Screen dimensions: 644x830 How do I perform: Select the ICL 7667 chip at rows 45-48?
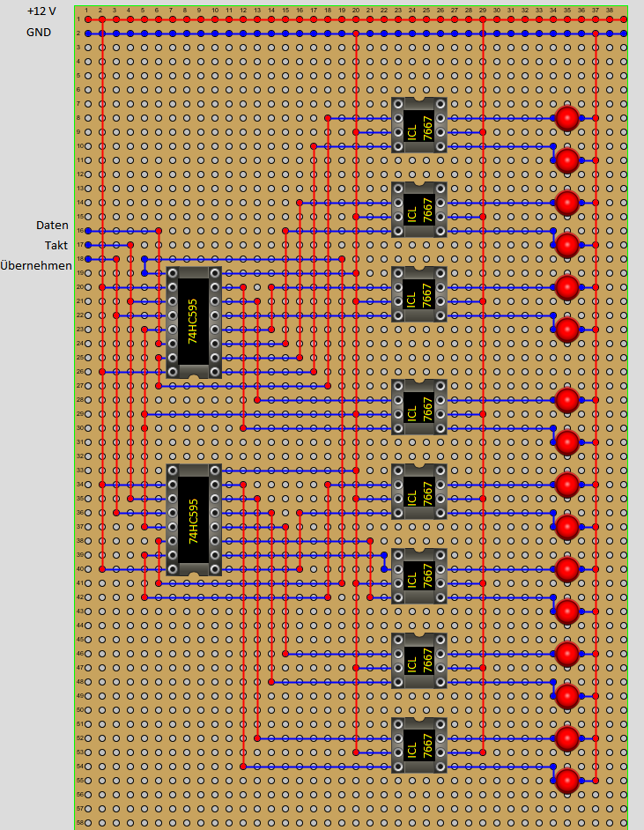point(419,661)
